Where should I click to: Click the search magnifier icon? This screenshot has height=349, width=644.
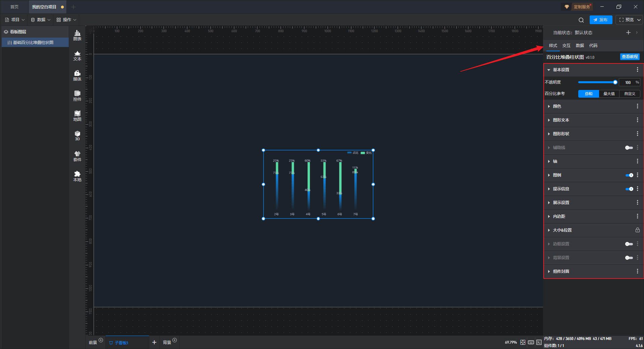coord(581,20)
